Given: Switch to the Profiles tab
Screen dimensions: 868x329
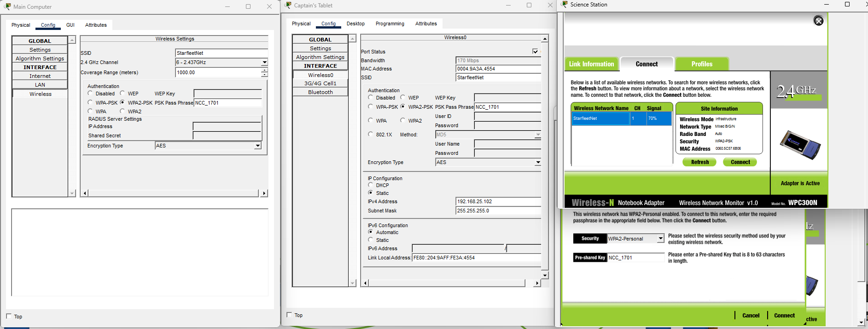Looking at the screenshot, I should pyautogui.click(x=702, y=64).
